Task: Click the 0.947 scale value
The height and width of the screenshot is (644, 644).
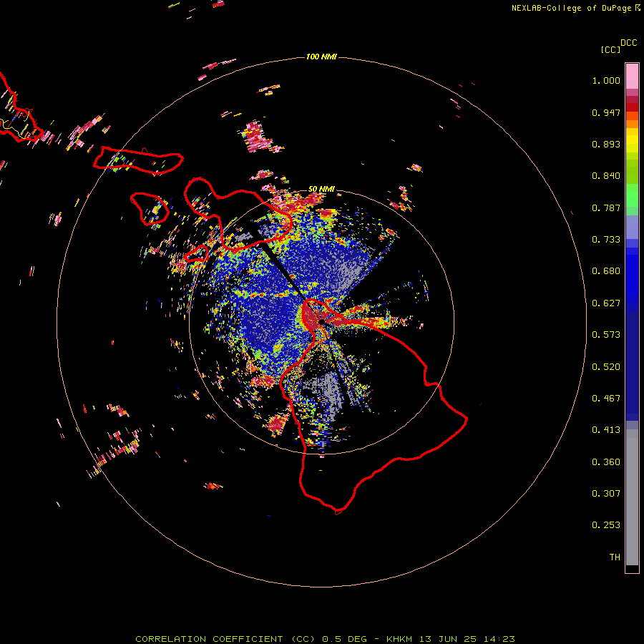Action: click(606, 112)
